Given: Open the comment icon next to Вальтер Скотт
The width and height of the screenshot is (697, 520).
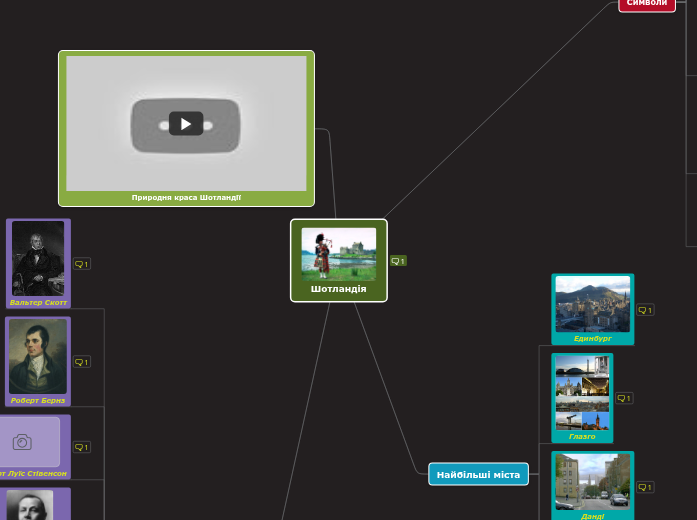Looking at the screenshot, I should [82, 264].
